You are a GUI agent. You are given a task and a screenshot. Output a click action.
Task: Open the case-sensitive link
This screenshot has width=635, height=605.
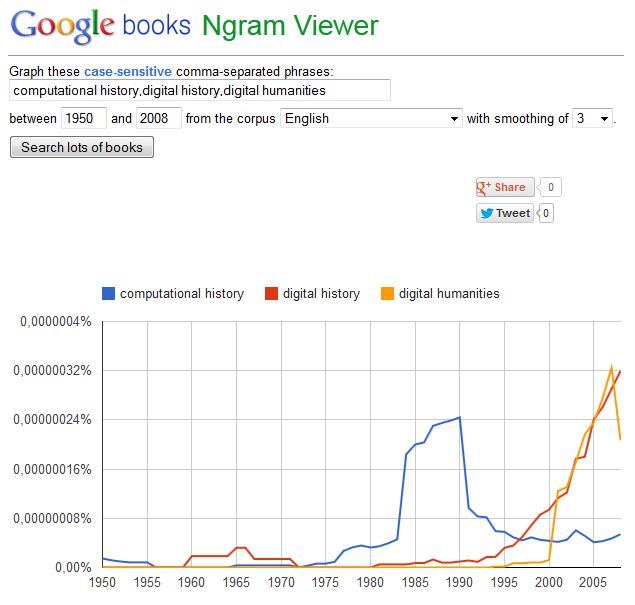(x=128, y=72)
